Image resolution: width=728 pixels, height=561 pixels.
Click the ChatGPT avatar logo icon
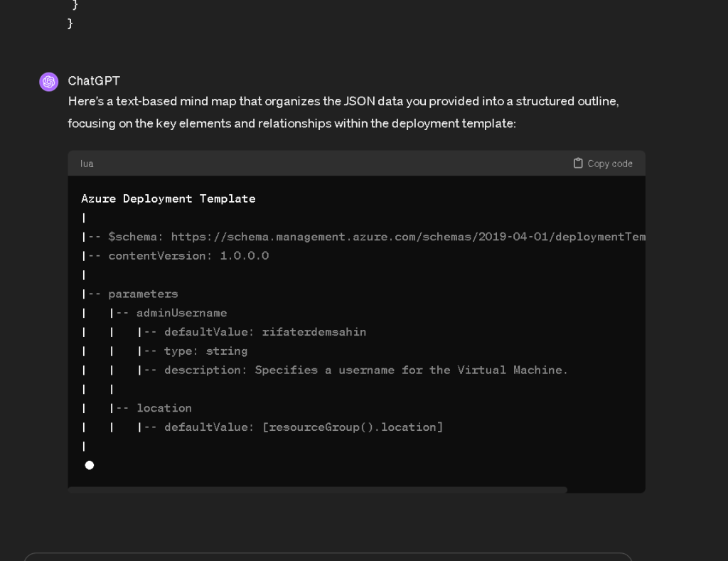(x=49, y=82)
